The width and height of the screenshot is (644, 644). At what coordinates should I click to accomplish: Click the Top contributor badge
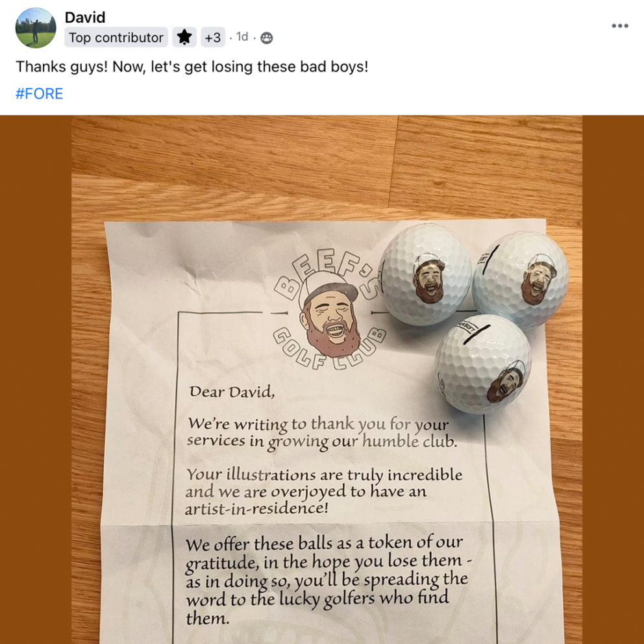coord(116,38)
